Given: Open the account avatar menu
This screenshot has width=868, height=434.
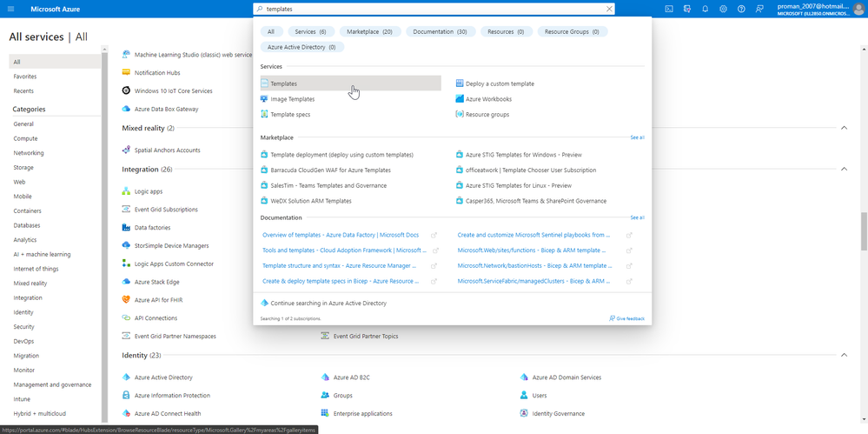Looking at the screenshot, I should pyautogui.click(x=858, y=9).
